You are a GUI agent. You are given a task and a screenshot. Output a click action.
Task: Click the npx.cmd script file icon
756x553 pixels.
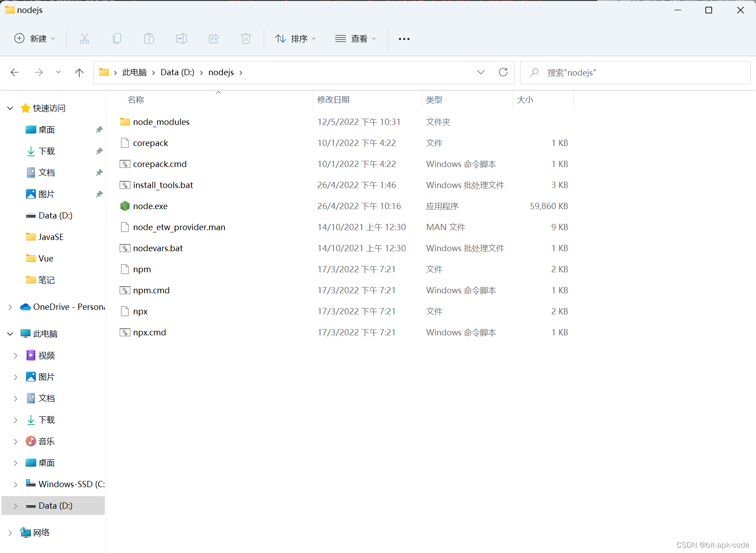(x=125, y=332)
